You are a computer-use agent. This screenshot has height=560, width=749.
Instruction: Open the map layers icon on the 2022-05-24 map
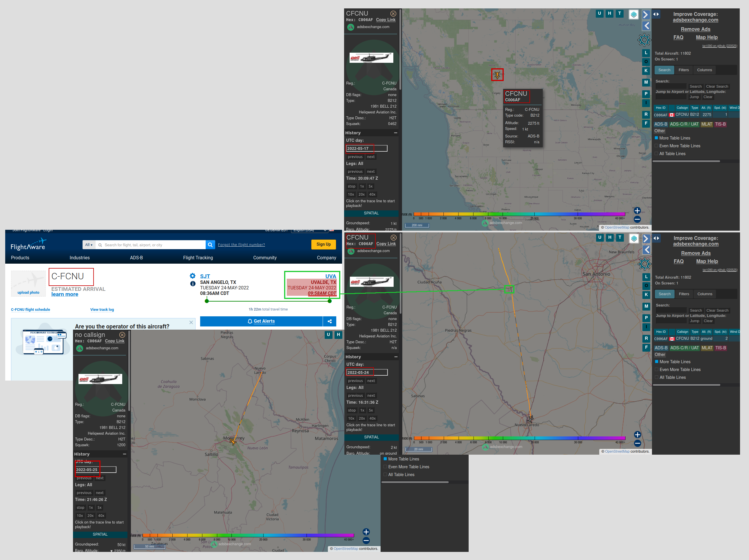(634, 238)
